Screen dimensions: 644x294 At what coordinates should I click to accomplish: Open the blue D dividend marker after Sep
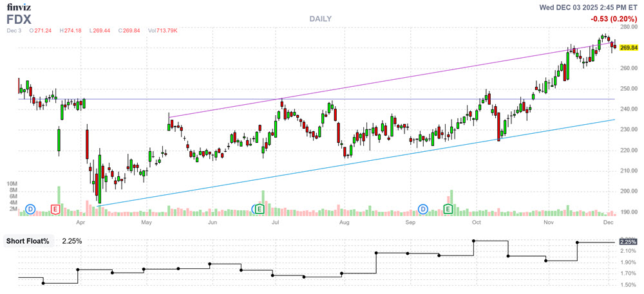click(423, 209)
